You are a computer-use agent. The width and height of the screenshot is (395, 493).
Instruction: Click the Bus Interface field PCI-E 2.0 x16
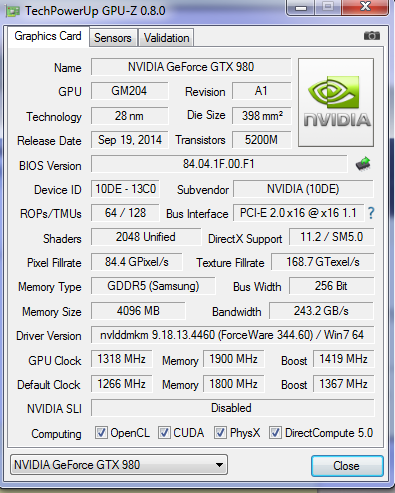[298, 213]
